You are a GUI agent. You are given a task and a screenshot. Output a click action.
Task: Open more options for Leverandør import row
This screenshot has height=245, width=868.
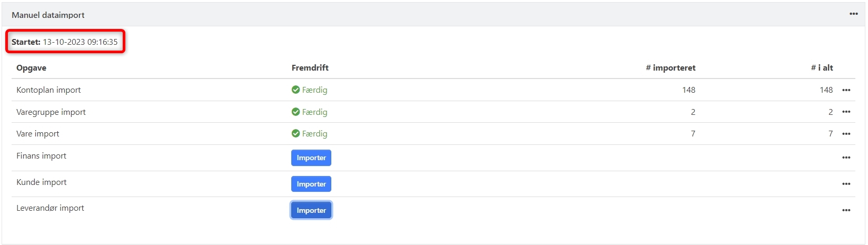pos(846,210)
